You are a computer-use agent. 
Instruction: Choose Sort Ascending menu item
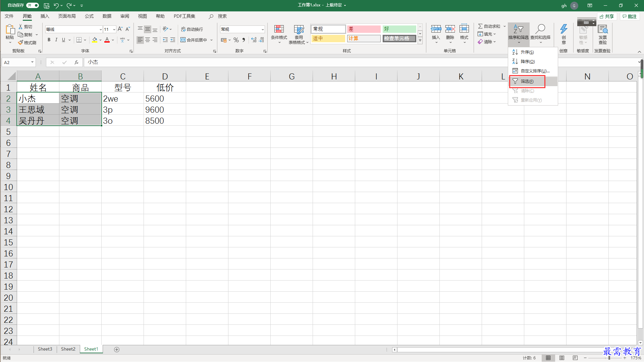coord(533,52)
